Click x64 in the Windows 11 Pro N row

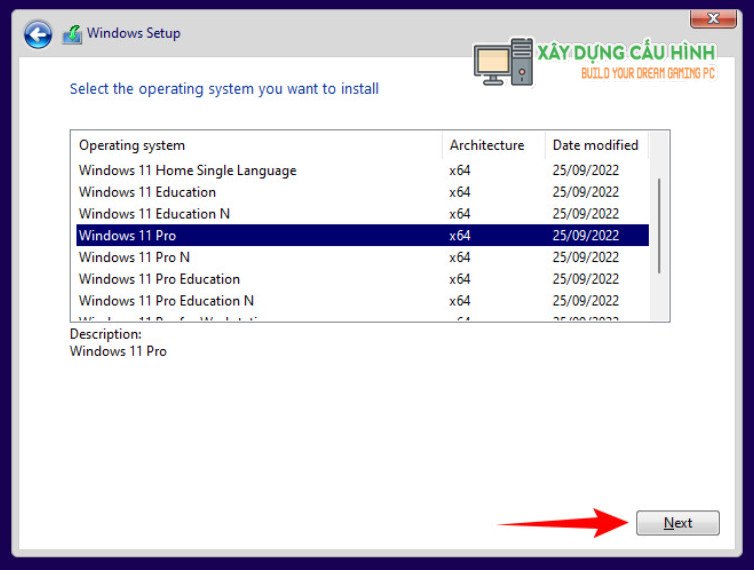[x=460, y=257]
